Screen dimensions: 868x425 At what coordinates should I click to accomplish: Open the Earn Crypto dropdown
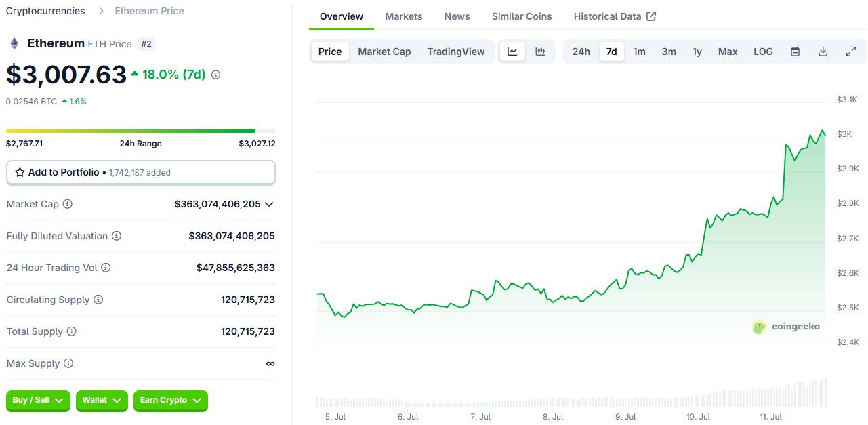coord(171,401)
